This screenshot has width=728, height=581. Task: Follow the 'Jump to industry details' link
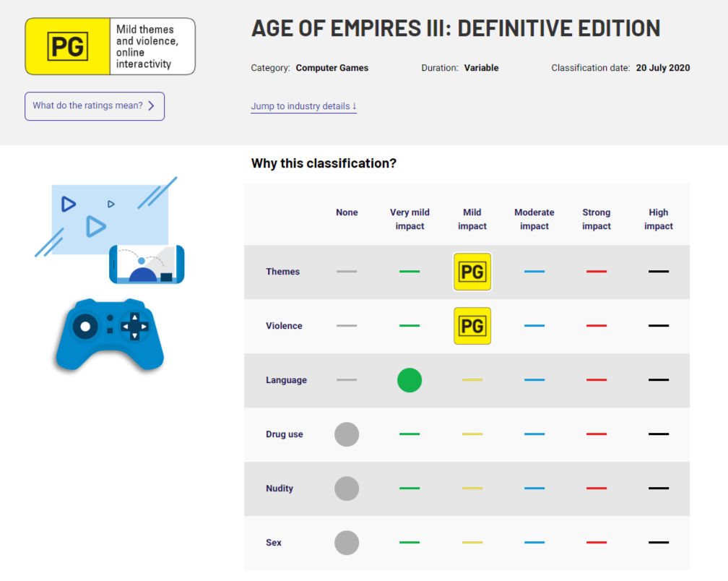pos(303,106)
